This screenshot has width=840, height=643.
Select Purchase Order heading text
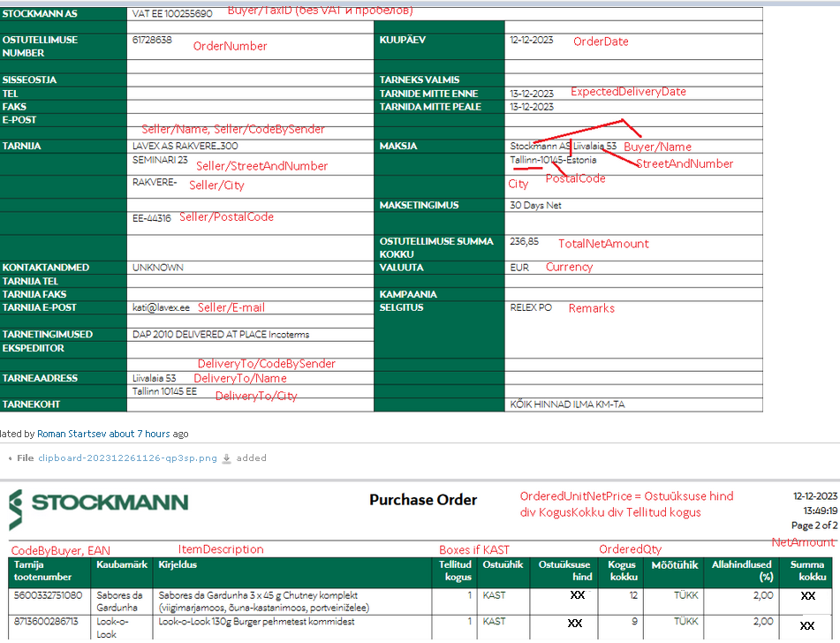tap(423, 500)
